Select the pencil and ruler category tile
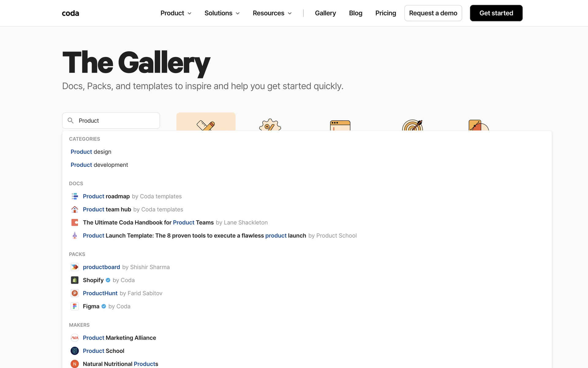This screenshot has width=588, height=368. tap(206, 122)
